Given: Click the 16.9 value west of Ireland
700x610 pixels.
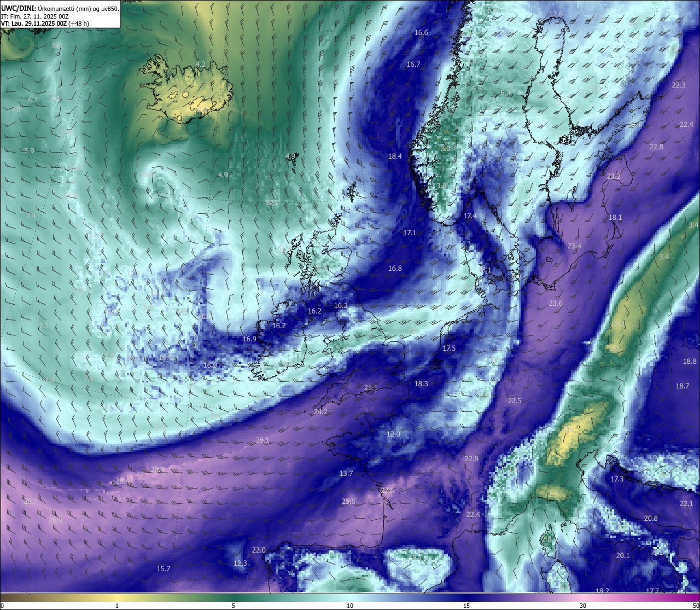Looking at the screenshot, I should (249, 339).
